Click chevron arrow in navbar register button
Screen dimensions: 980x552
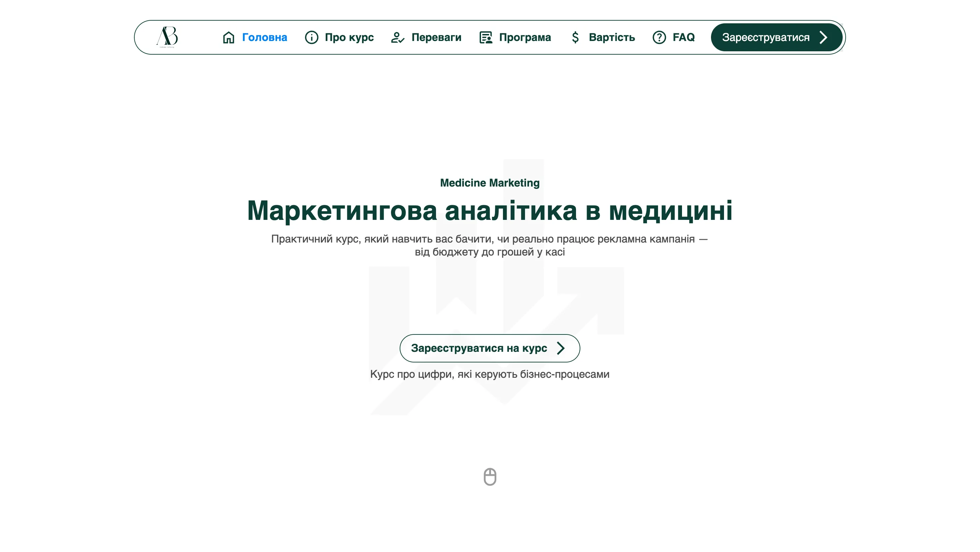(x=824, y=37)
